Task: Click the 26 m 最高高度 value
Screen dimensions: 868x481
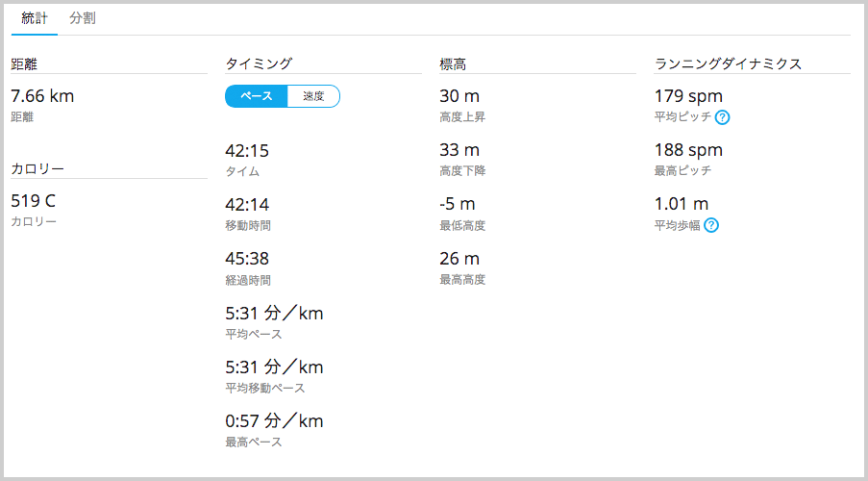Action: [459, 259]
